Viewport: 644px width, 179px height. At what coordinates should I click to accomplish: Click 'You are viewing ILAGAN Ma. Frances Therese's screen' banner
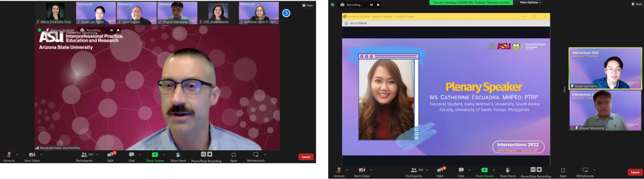pyautogui.click(x=471, y=3)
